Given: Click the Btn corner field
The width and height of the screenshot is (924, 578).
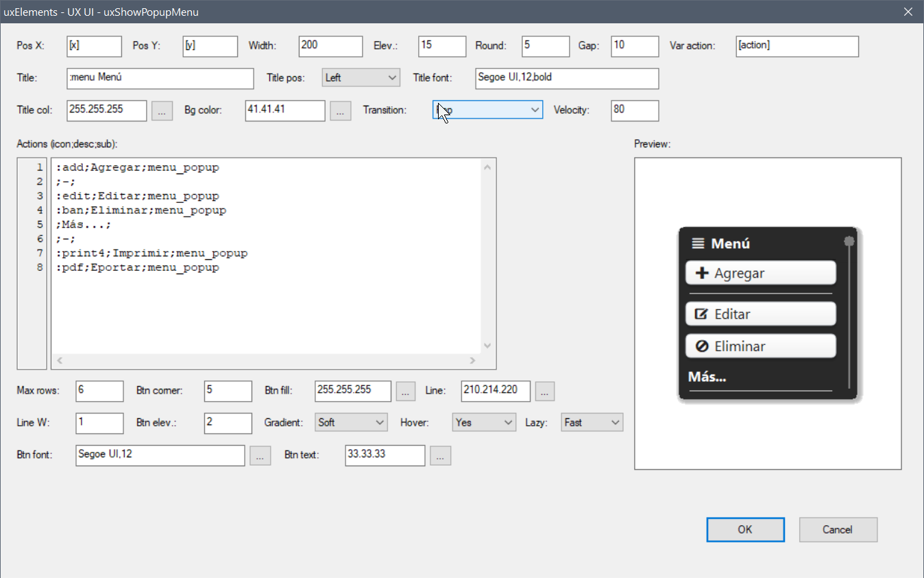Looking at the screenshot, I should [228, 391].
